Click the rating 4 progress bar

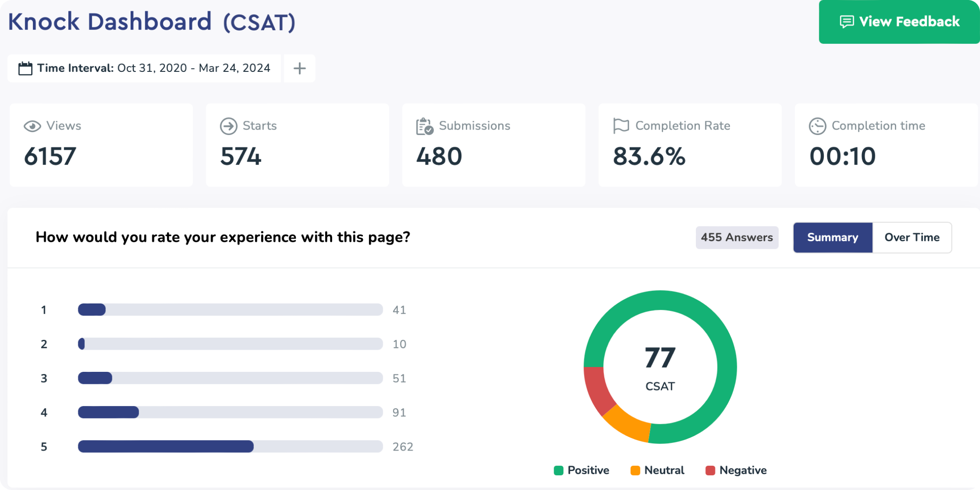[230, 412]
